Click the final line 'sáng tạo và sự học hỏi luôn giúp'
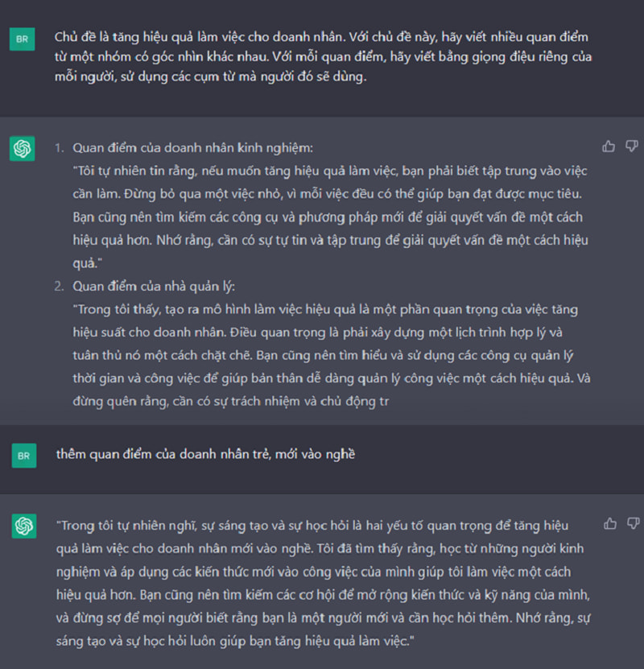The width and height of the screenshot is (644, 669). click(235, 641)
